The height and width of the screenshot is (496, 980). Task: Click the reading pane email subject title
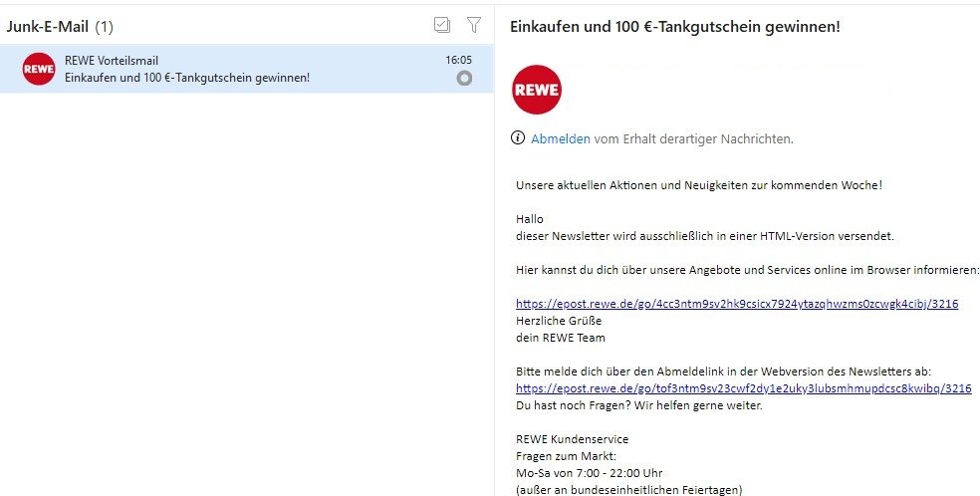[x=675, y=27]
